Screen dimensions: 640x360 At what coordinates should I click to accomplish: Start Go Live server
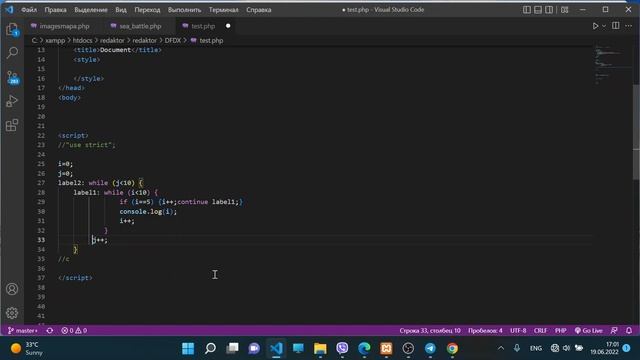(589, 330)
